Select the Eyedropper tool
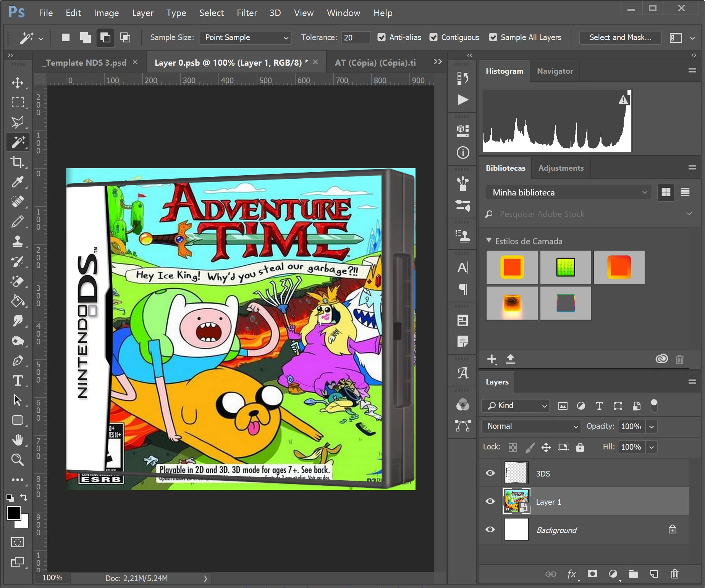This screenshot has height=588, width=705. coord(17,182)
